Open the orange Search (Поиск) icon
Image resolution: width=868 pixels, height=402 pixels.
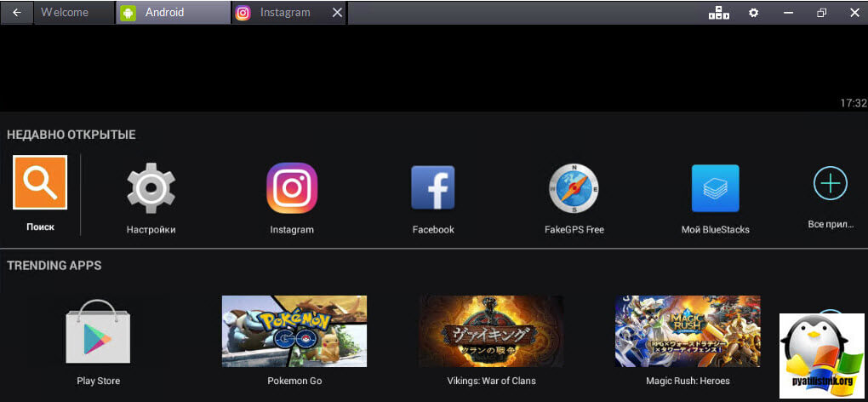point(40,182)
